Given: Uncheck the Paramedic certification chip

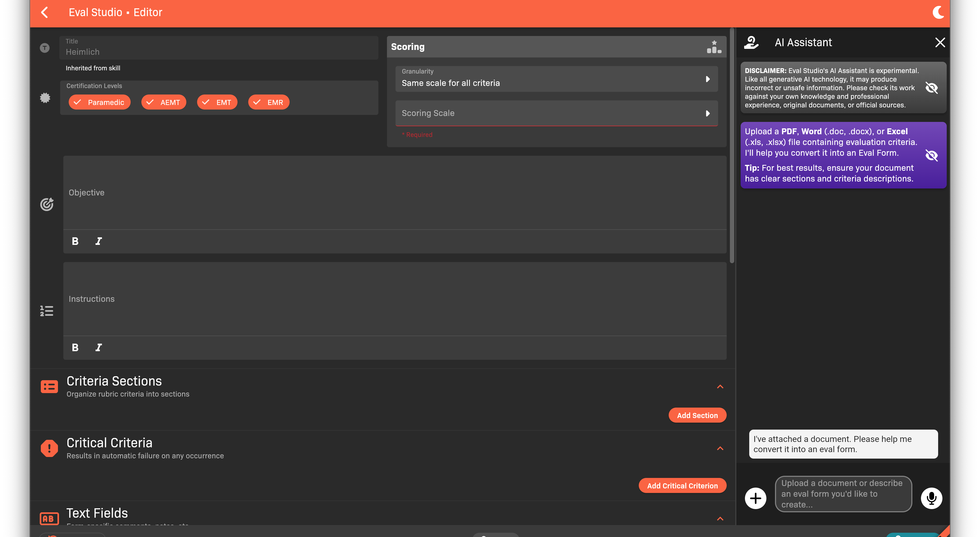Looking at the screenshot, I should coord(99,102).
